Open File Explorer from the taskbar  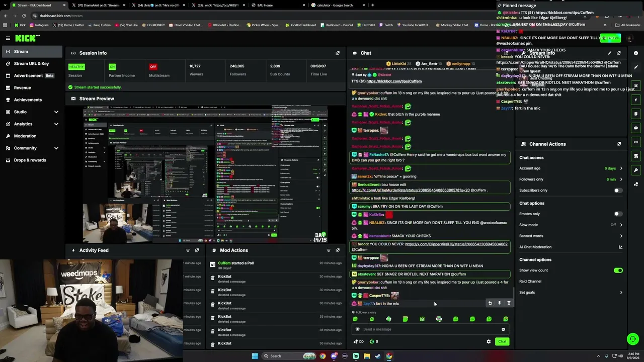(x=367, y=356)
